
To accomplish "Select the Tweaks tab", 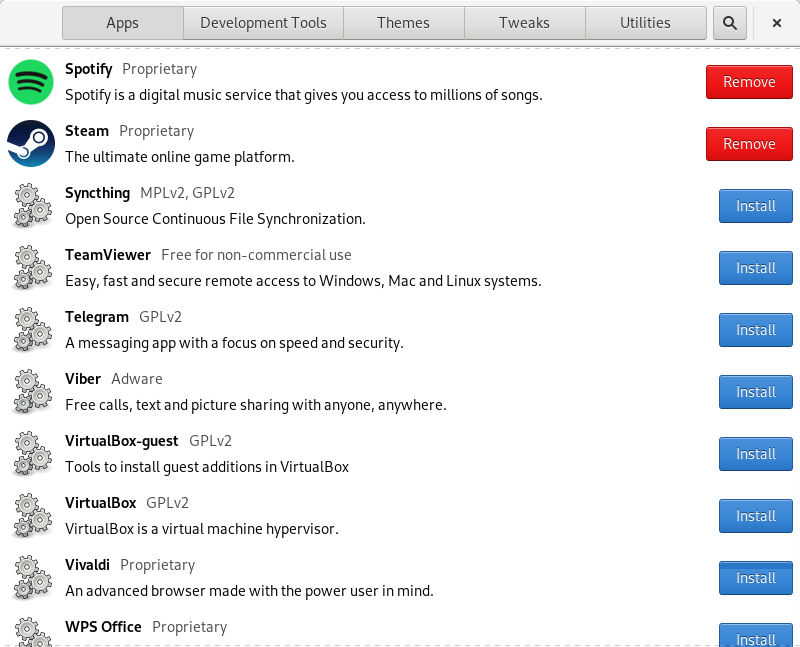I will pos(524,23).
